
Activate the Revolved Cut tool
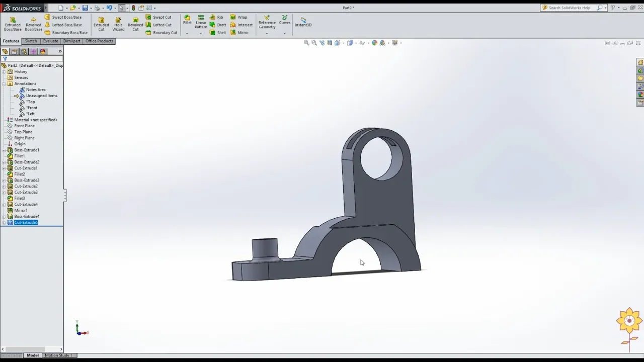(135, 24)
